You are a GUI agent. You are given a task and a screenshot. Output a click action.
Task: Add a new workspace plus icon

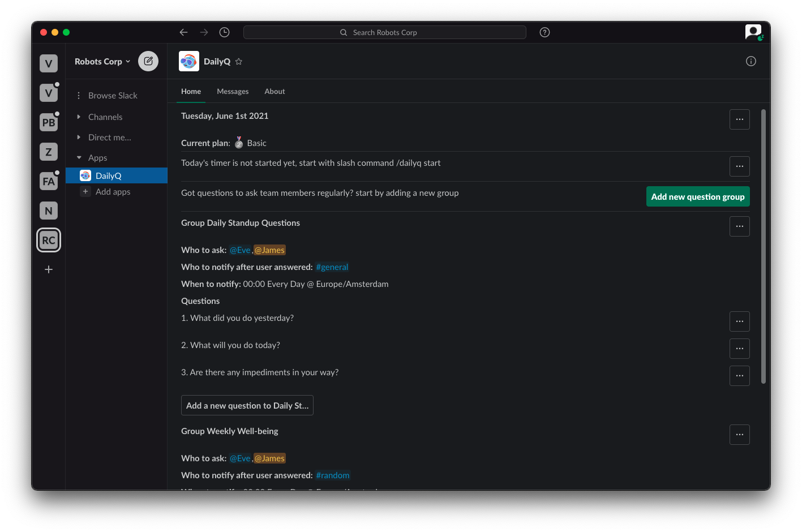49,269
